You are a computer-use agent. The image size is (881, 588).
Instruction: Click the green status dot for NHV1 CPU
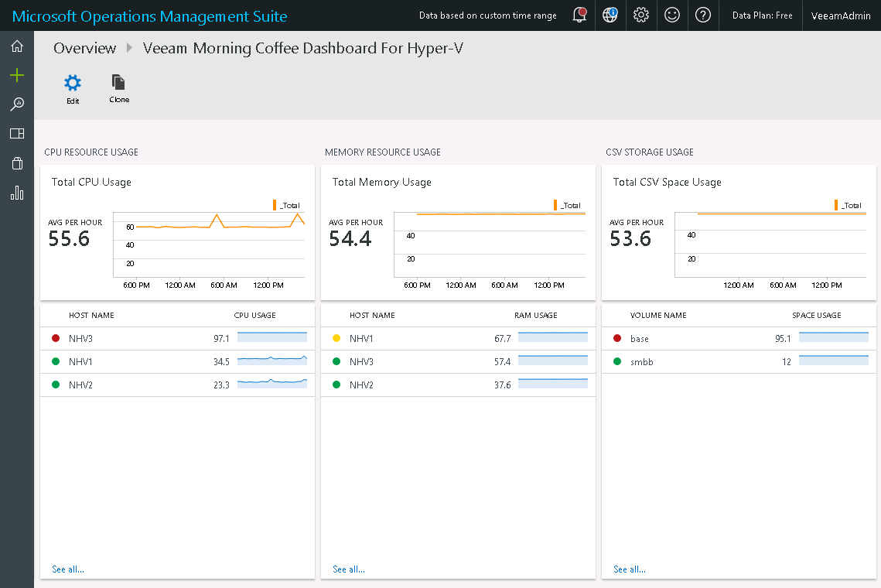(x=56, y=361)
